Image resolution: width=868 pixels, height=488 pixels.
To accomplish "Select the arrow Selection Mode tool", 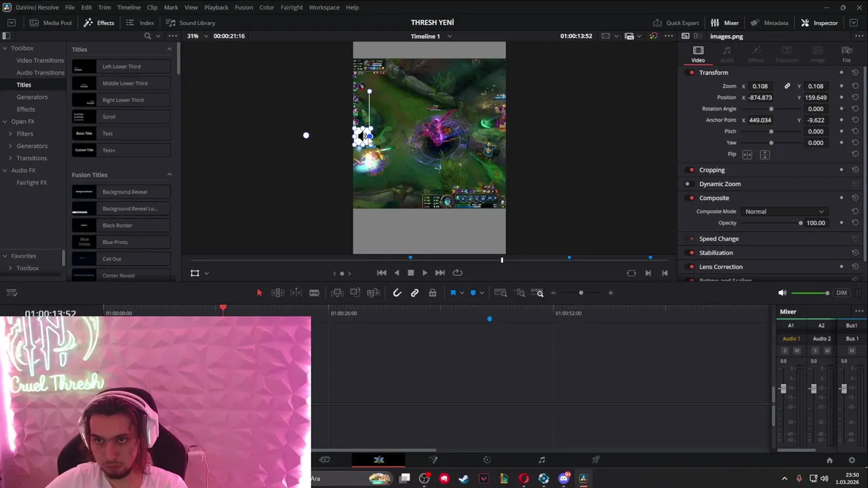I will tap(259, 293).
